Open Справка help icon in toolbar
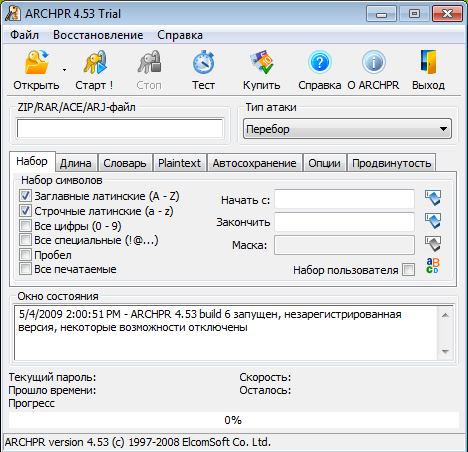Screen dimensions: 468x452 (x=320, y=63)
